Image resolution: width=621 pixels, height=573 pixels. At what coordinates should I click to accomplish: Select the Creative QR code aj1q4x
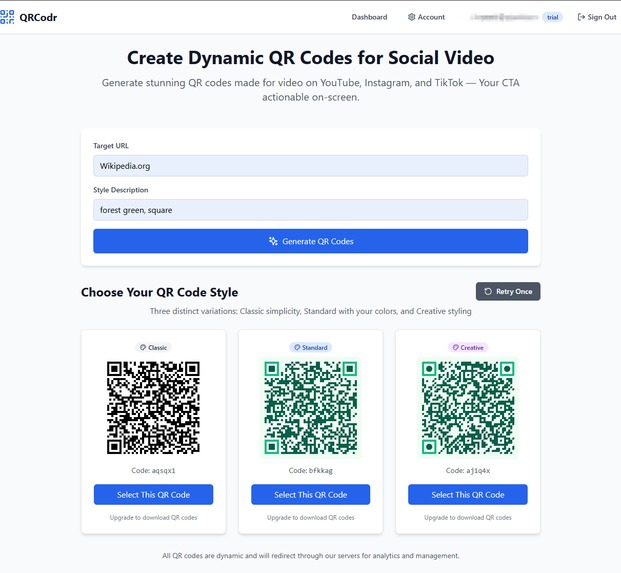(x=468, y=495)
